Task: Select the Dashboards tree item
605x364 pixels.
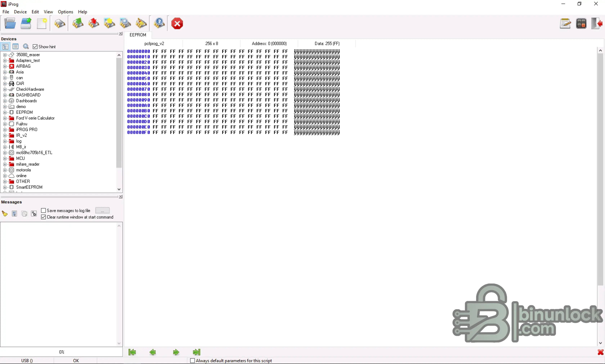Action: tap(26, 101)
